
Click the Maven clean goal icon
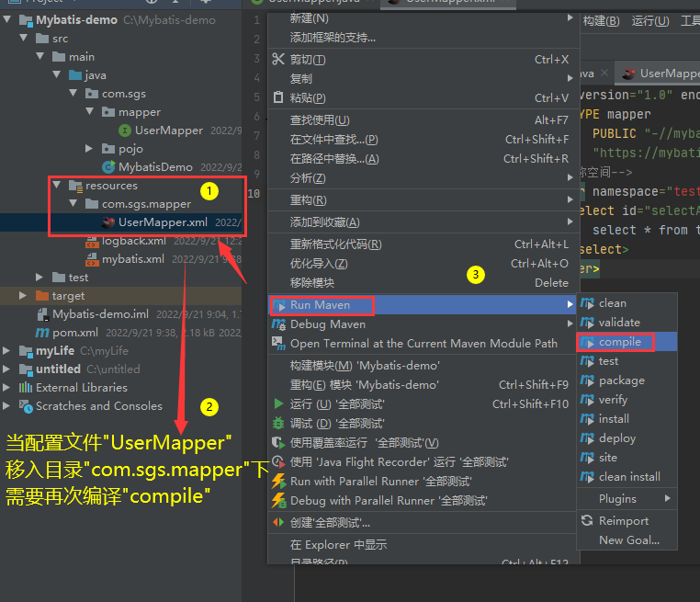click(587, 303)
